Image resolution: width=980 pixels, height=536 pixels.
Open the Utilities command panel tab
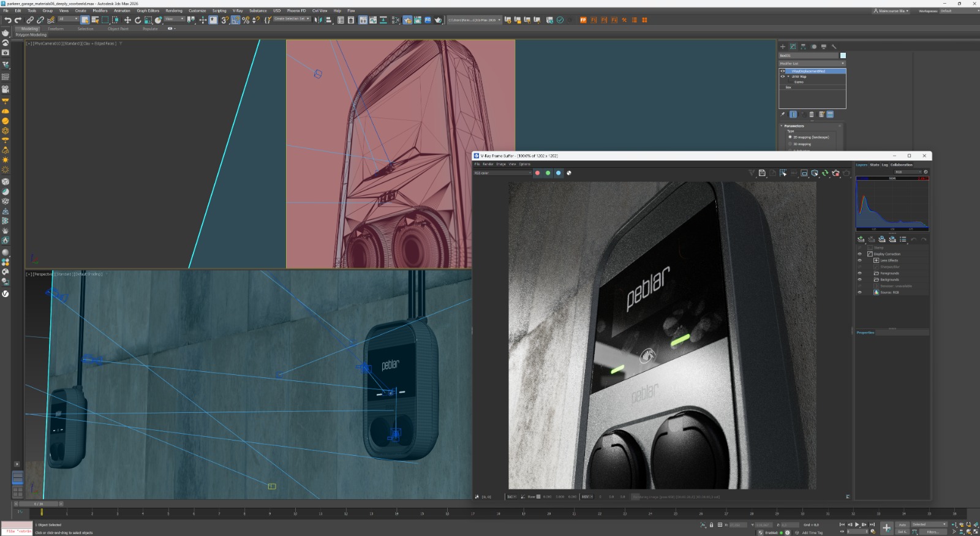pos(834,47)
